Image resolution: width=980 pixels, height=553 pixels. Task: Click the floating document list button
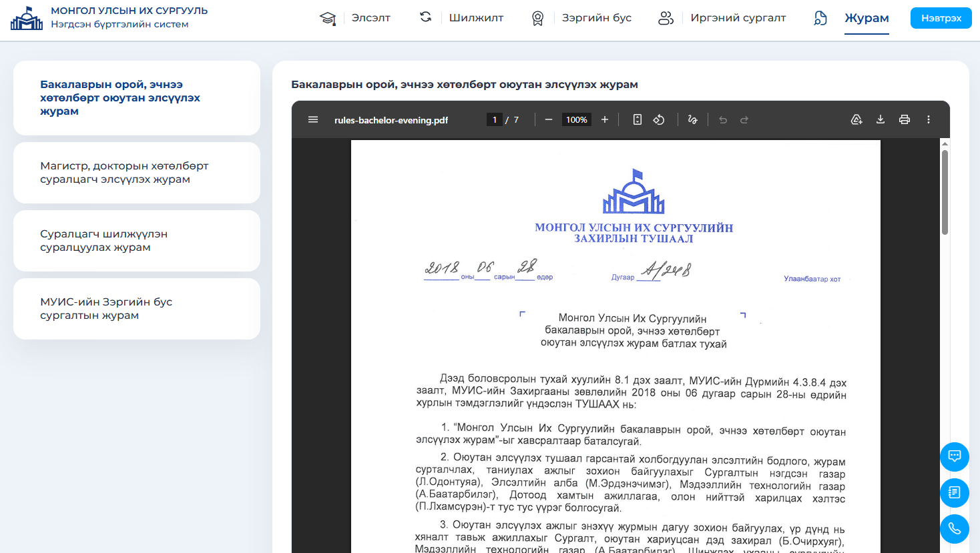tap(955, 493)
